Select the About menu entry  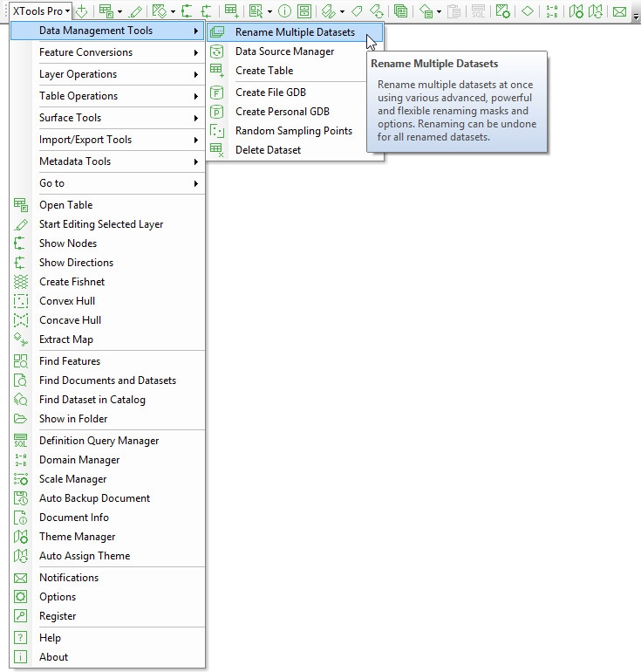[x=108, y=657]
